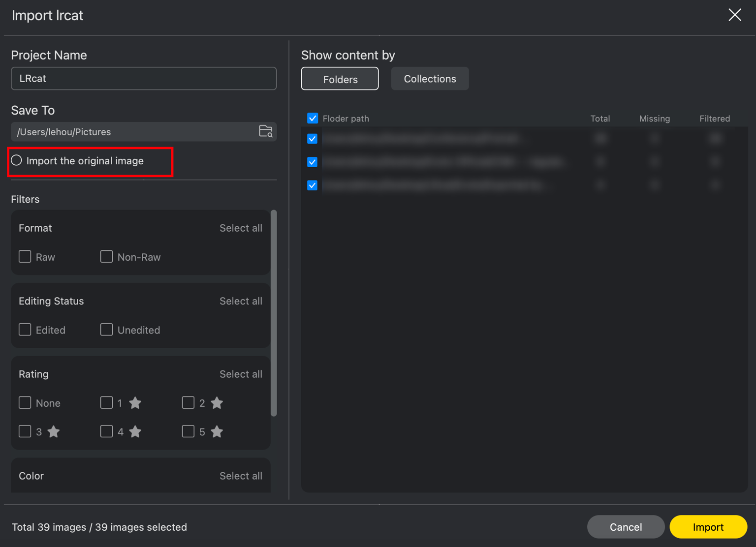Click the yellow Import button

pos(708,527)
